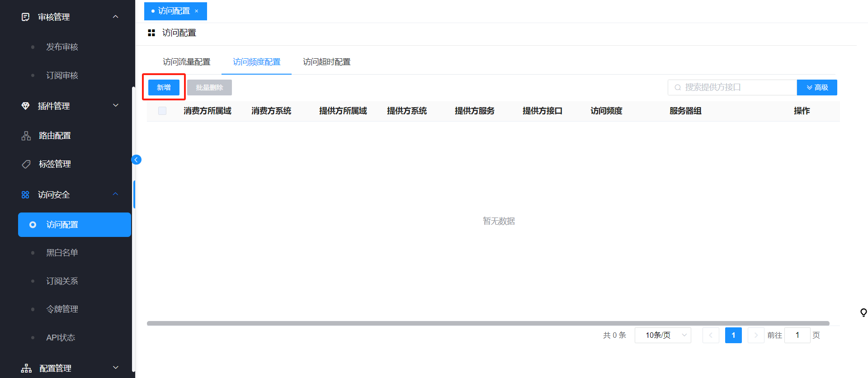Click the 路由配置 network icon
Viewport: 868px width, 378px height.
pos(26,136)
